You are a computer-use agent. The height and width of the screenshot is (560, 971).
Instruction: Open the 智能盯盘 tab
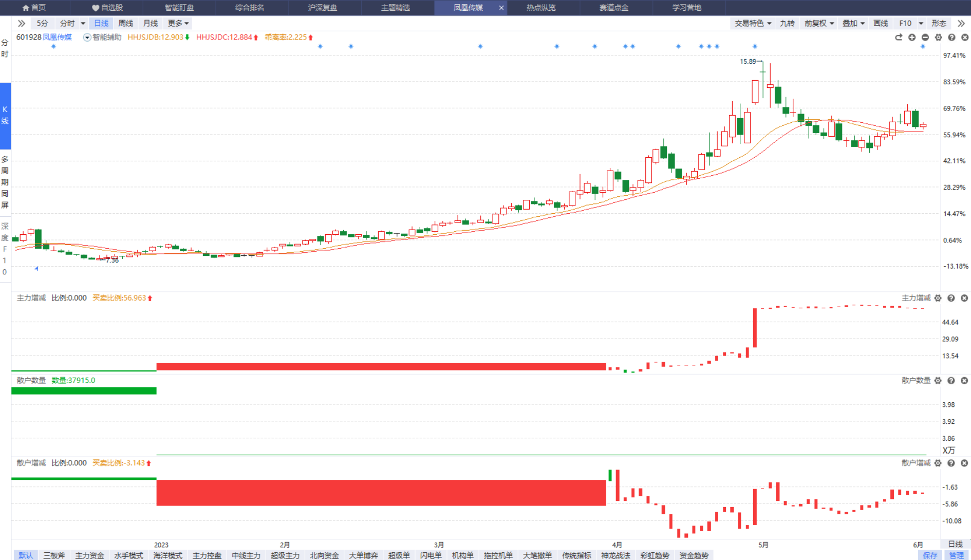pos(179,8)
